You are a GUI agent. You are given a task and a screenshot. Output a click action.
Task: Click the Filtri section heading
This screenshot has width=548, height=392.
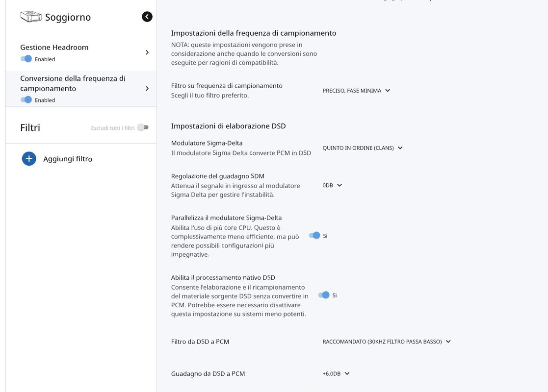(30, 128)
